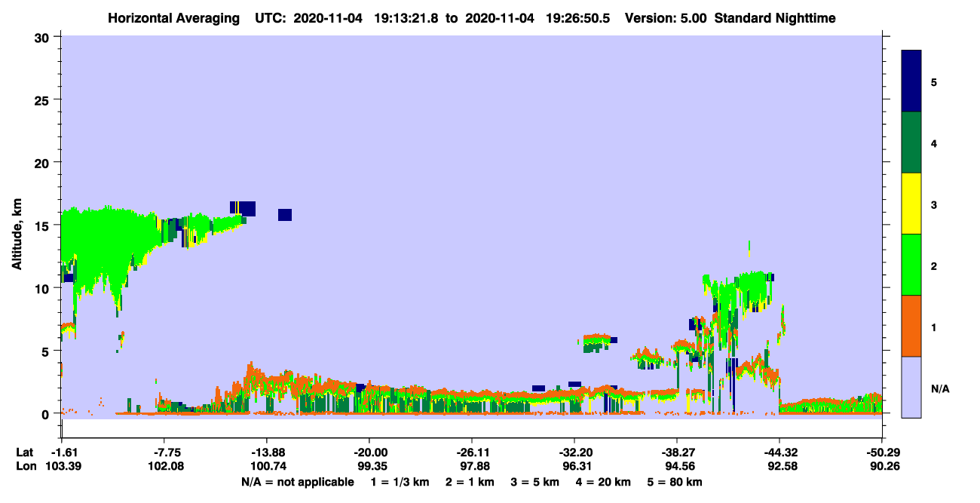This screenshot has width=980, height=503.
Task: Click the '1 = 1/3 km' legend note
Action: click(400, 482)
